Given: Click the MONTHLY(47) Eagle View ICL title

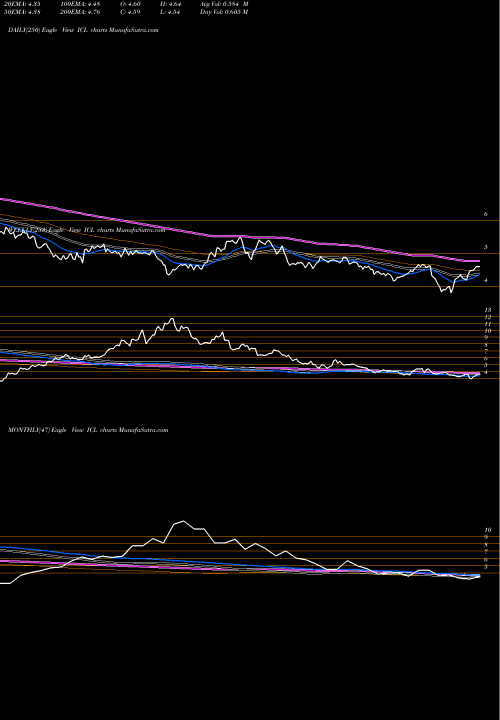Looking at the screenshot, I should pos(88,430).
